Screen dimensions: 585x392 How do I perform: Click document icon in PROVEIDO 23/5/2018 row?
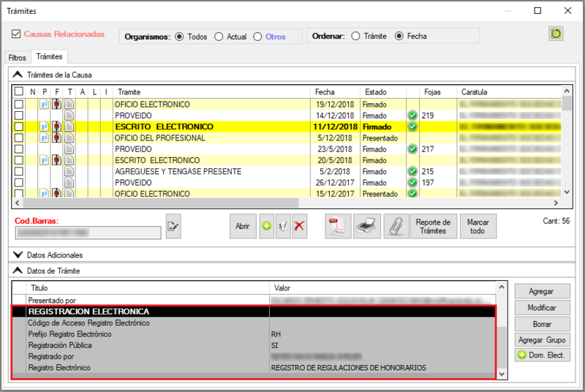click(x=69, y=149)
